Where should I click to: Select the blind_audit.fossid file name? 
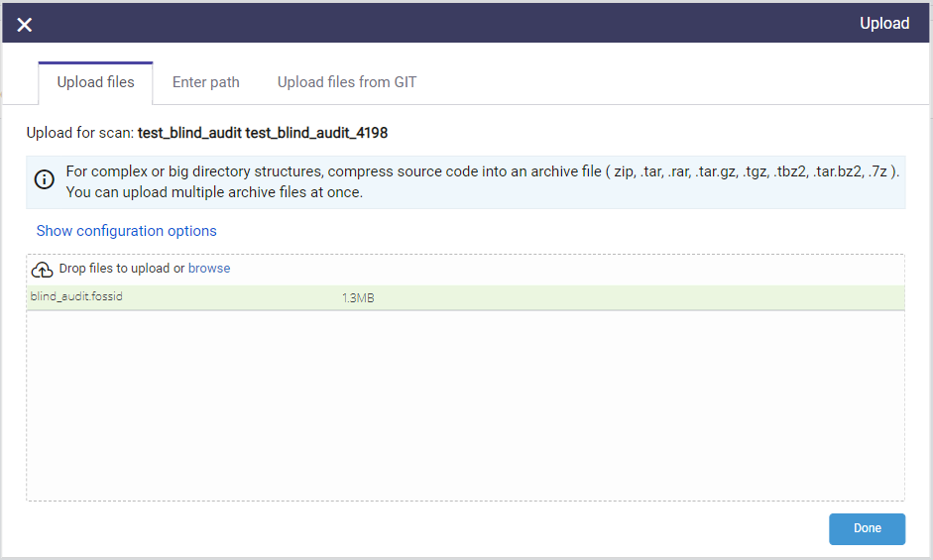[76, 297]
